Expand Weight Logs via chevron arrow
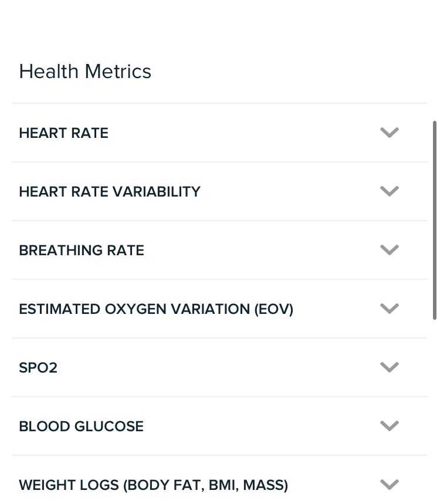The height and width of the screenshot is (504, 440). point(390,485)
